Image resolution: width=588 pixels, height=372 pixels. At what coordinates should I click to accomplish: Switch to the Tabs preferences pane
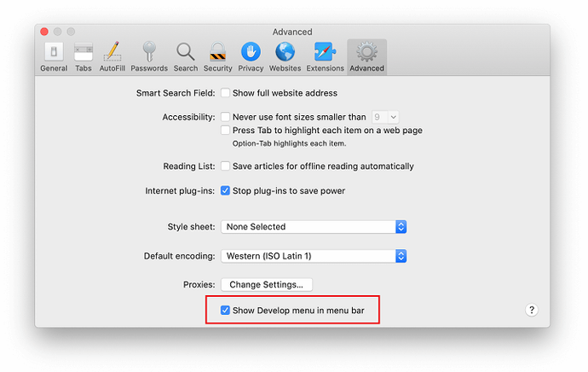click(84, 56)
